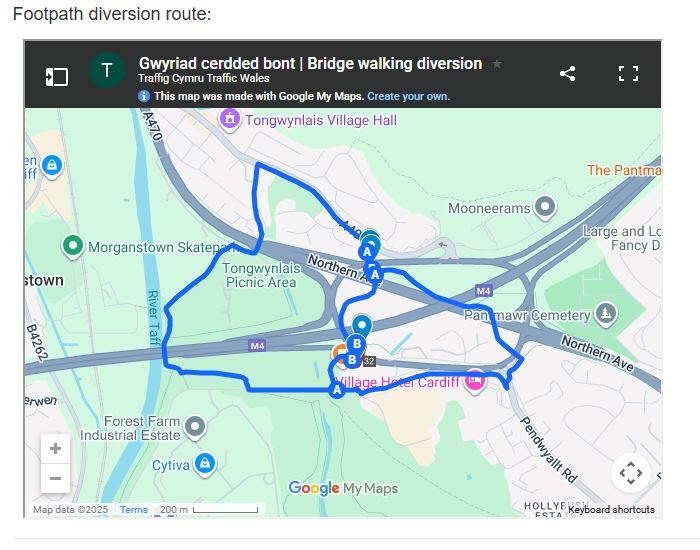Click the Village Hotel Cardiff pin
The width and height of the screenshot is (700, 550).
[475, 379]
